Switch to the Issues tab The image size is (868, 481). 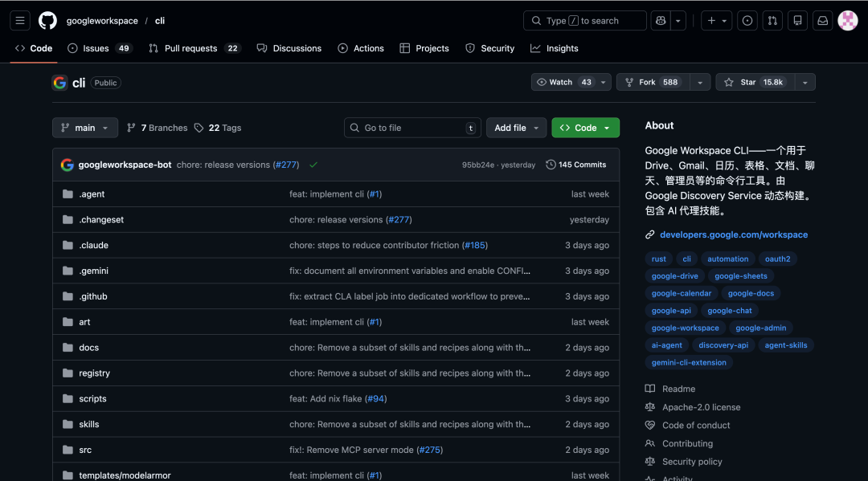point(99,49)
